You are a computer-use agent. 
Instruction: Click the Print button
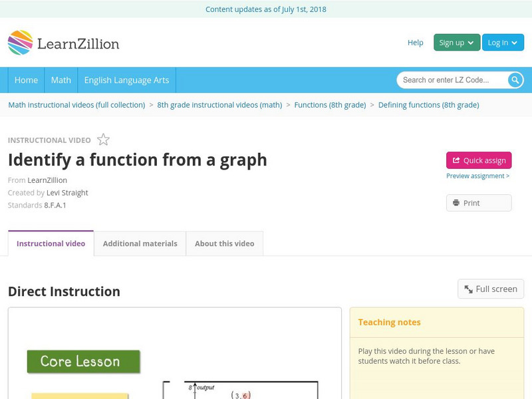coord(479,203)
